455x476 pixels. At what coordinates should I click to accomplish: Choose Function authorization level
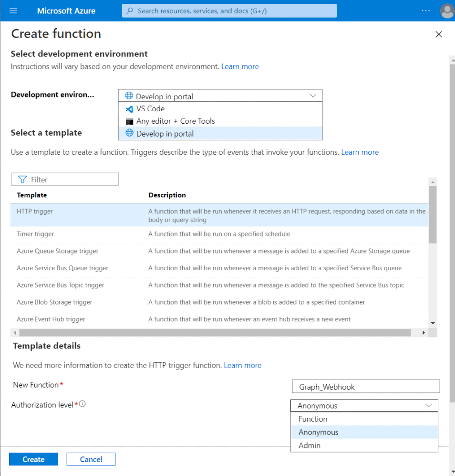click(364, 419)
